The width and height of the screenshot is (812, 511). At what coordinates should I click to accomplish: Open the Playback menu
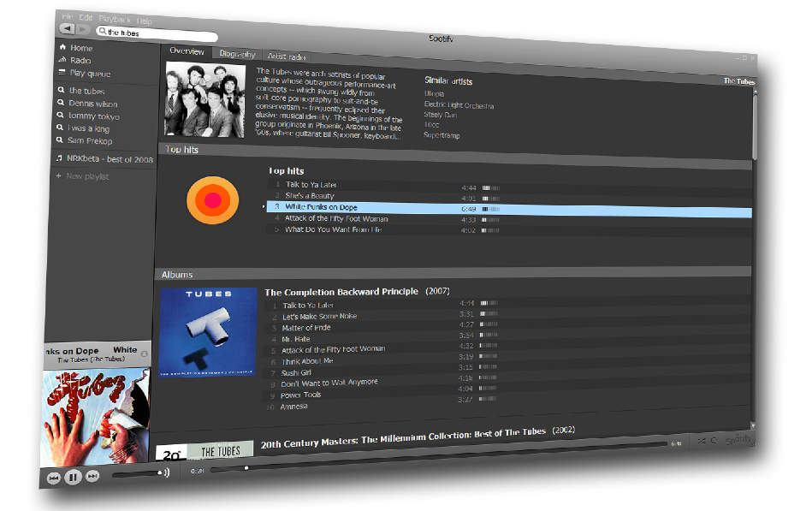click(115, 19)
